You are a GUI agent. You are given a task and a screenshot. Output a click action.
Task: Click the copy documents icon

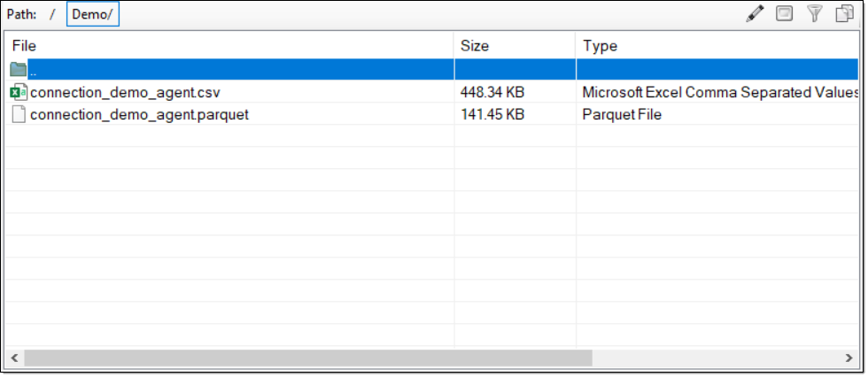pyautogui.click(x=844, y=14)
